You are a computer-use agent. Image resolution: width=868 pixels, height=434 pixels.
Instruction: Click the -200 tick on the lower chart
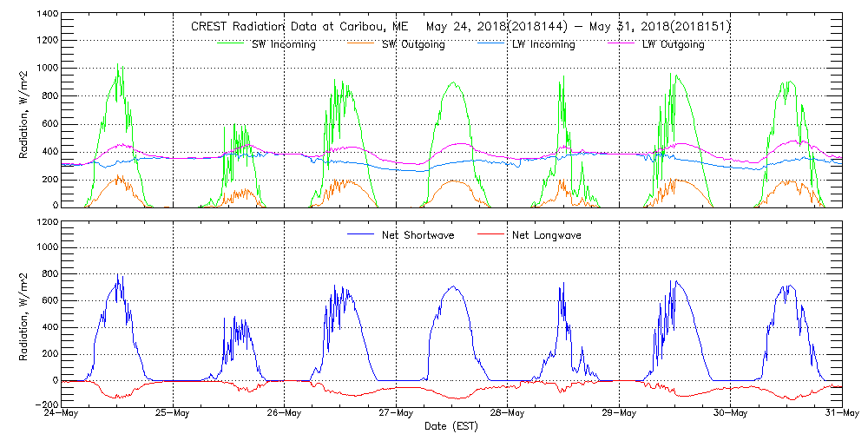pyautogui.click(x=46, y=405)
